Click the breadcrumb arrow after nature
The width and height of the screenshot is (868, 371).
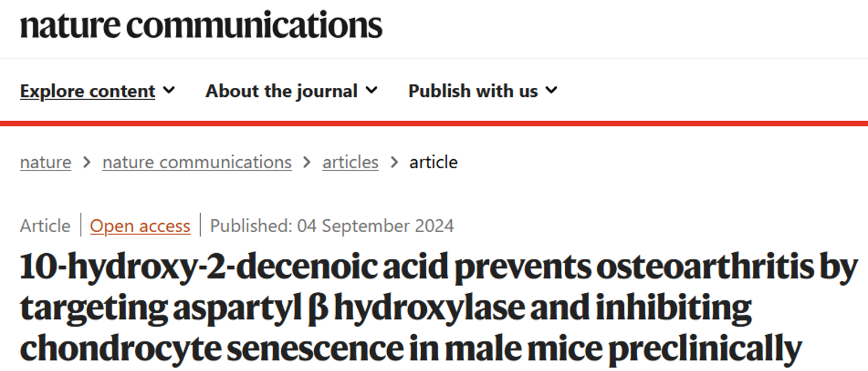pyautogui.click(x=87, y=163)
